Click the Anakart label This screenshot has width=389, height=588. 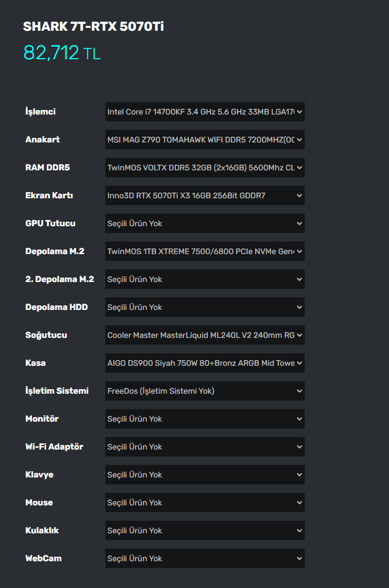(x=42, y=140)
